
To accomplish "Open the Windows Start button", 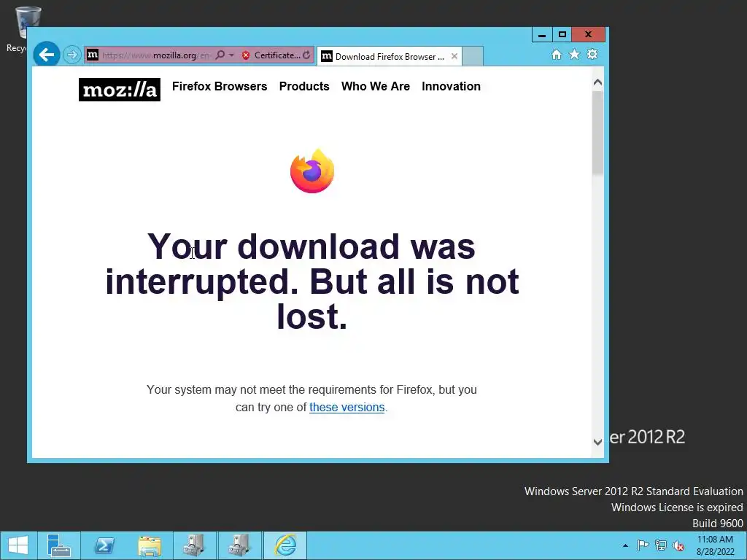I will point(18,545).
